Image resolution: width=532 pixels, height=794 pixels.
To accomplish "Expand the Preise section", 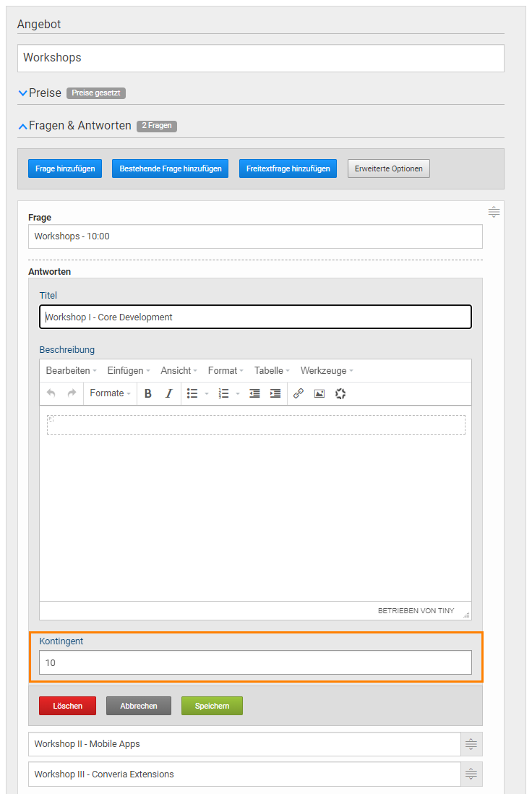I will pos(45,93).
